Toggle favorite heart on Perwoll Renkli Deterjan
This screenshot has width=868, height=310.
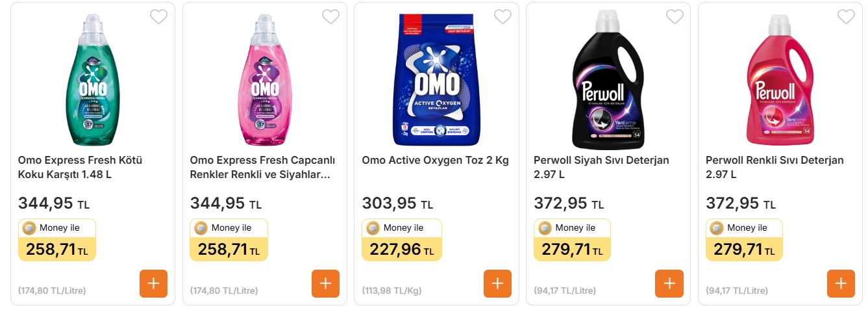(846, 17)
